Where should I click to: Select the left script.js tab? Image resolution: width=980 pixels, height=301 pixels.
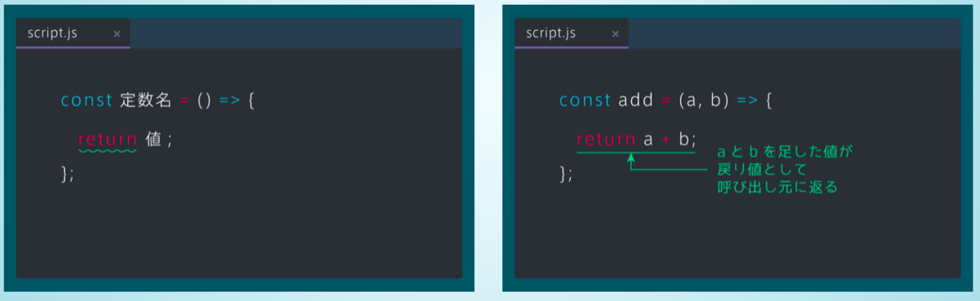tap(73, 33)
